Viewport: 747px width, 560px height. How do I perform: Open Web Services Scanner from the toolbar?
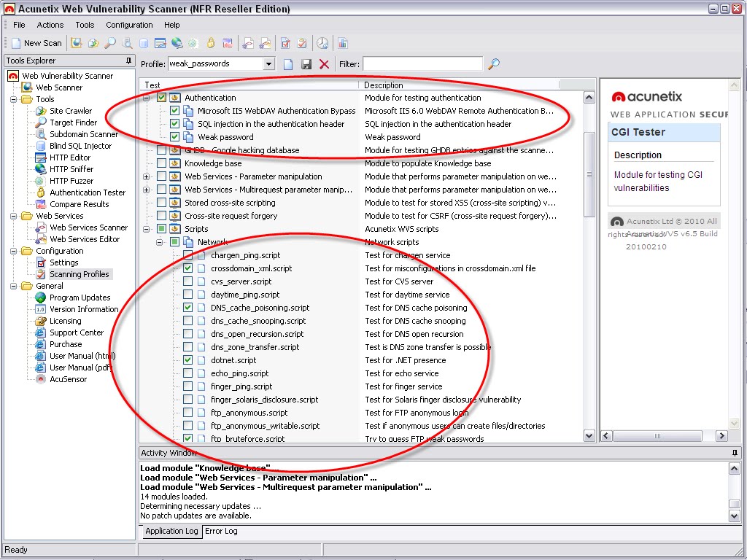[x=248, y=43]
